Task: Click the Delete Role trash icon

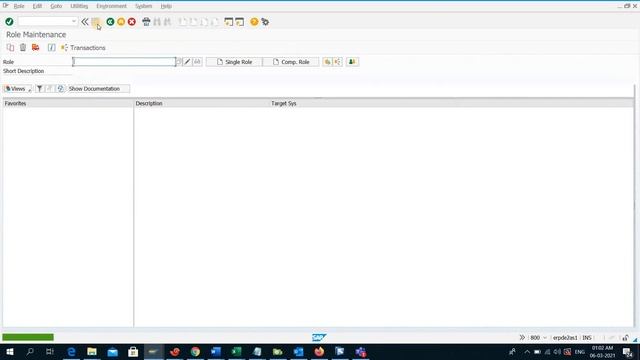Action: click(23, 48)
